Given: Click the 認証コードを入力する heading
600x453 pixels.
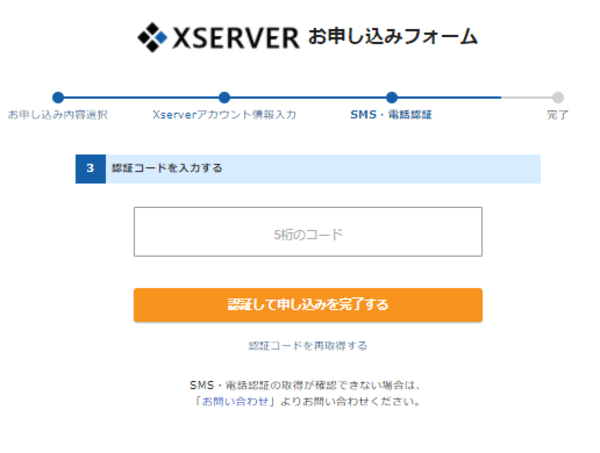Looking at the screenshot, I should click(167, 168).
